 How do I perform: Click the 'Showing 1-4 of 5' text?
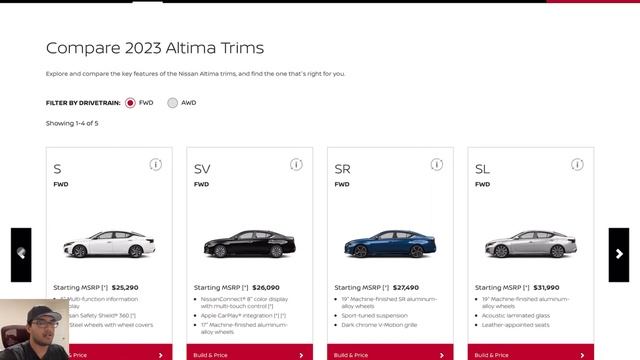72,123
